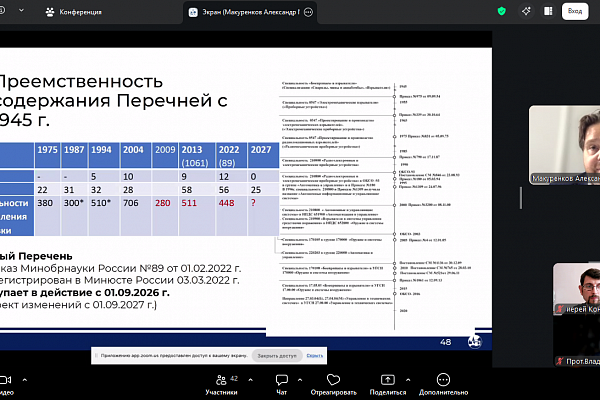This screenshot has height=400, width=600.
Task: Click the 706 table value
Action: tap(130, 203)
